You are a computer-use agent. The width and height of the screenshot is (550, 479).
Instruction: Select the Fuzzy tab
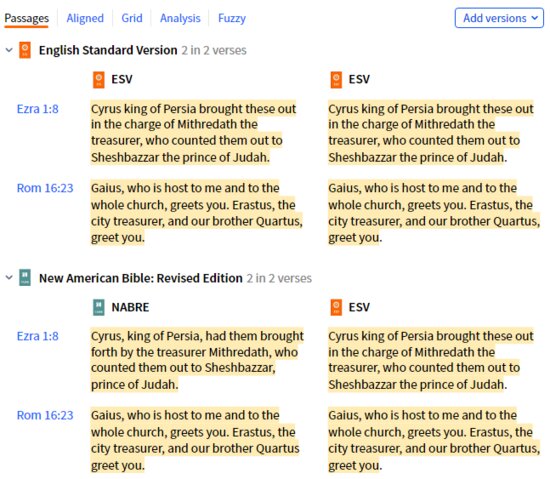tap(232, 18)
